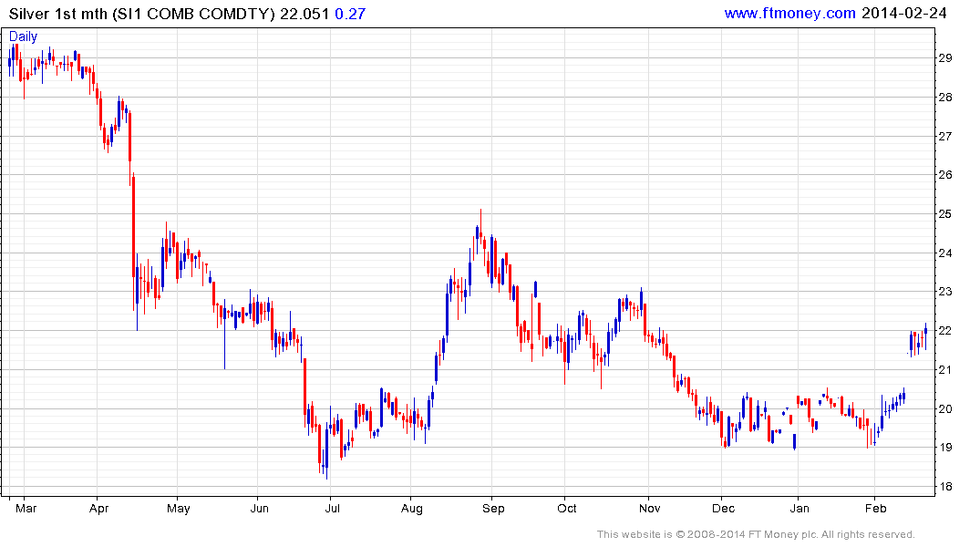Click the 28 price axis label
Viewport: 980px width, 547px height.
coord(945,97)
